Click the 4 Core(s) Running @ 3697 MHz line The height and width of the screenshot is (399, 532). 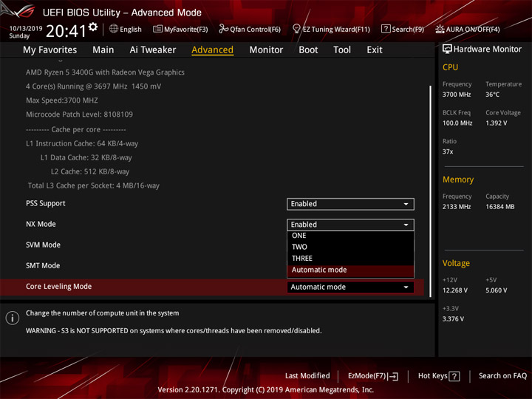click(x=93, y=86)
